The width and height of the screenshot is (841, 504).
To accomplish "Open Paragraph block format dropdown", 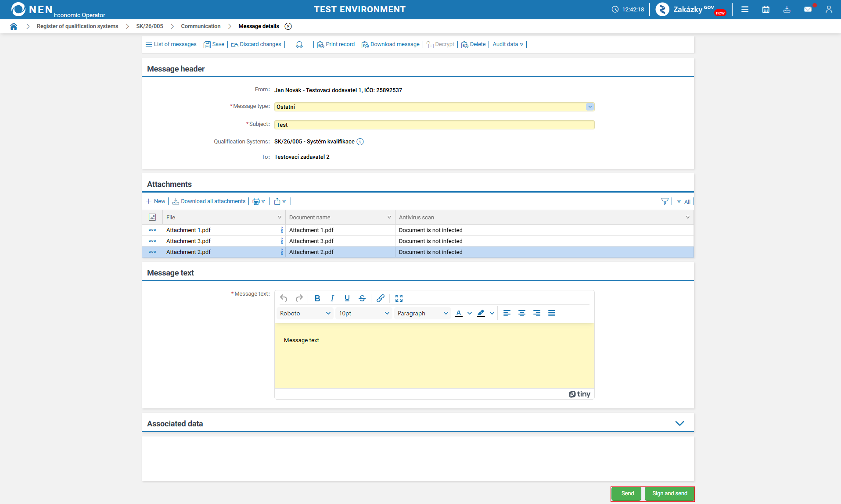I will coord(423,313).
